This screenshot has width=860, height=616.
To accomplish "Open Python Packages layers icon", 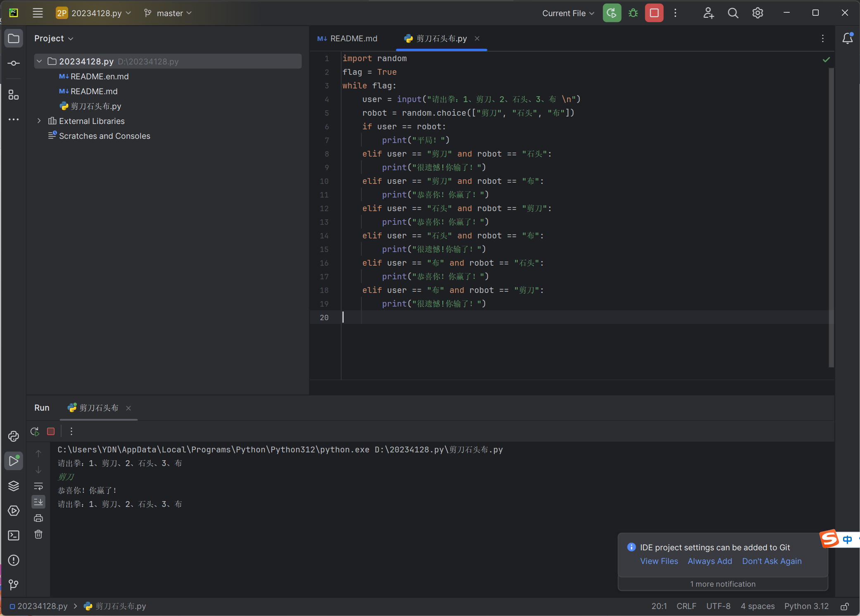I will pyautogui.click(x=14, y=486).
